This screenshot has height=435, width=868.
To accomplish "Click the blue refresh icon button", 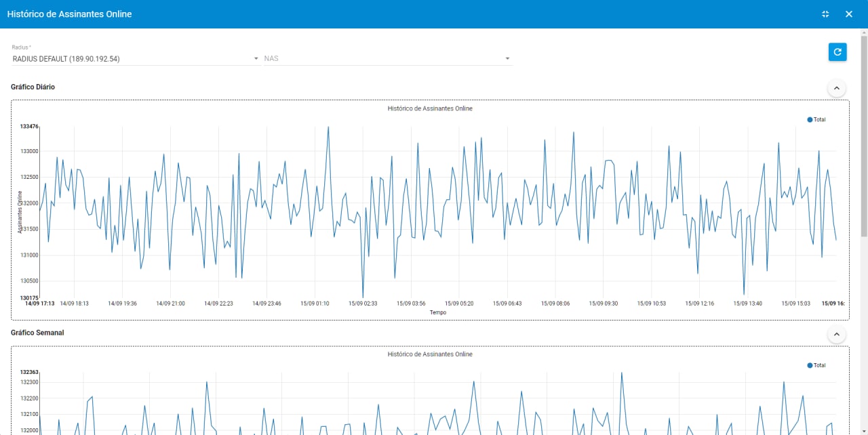I will [837, 52].
